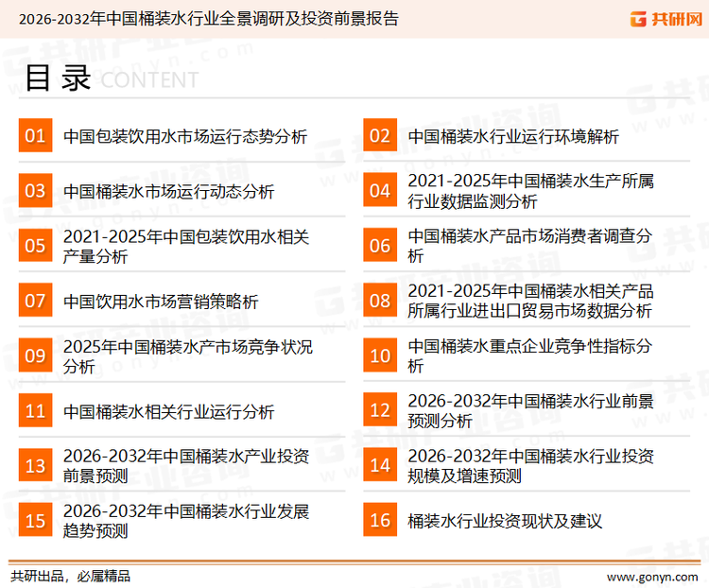This screenshot has height=588, width=709.
Task: Click the orange 14 chapter number box
Action: pyautogui.click(x=380, y=465)
